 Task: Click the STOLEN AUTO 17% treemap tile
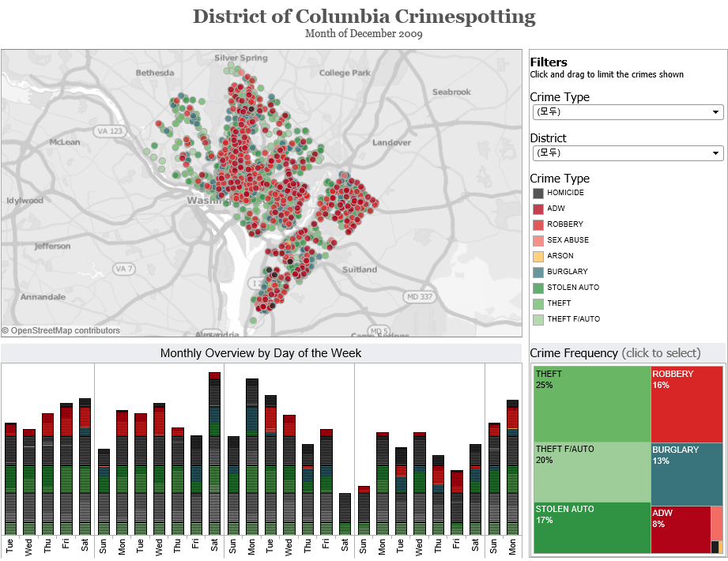click(591, 528)
